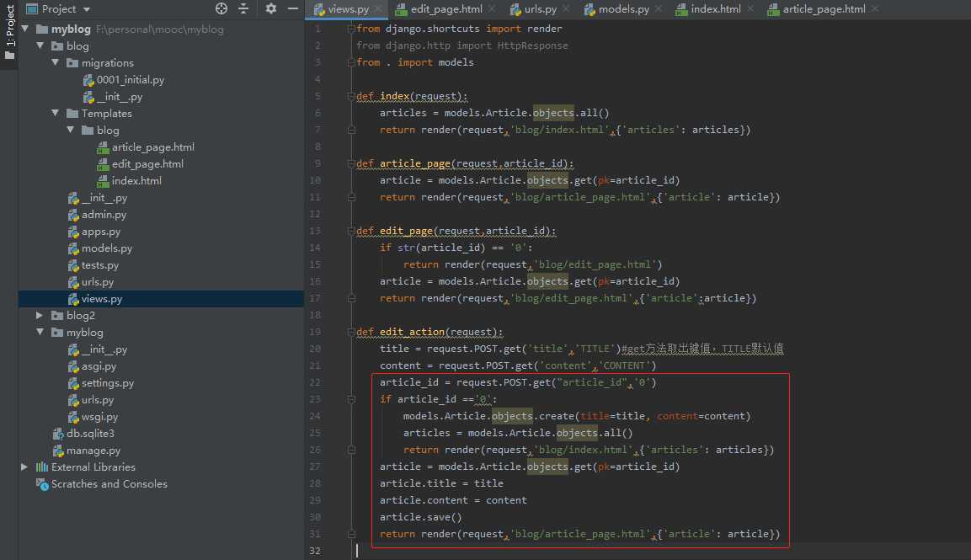Image resolution: width=971 pixels, height=560 pixels.
Task: Select settings.py file
Action: pyautogui.click(x=107, y=383)
